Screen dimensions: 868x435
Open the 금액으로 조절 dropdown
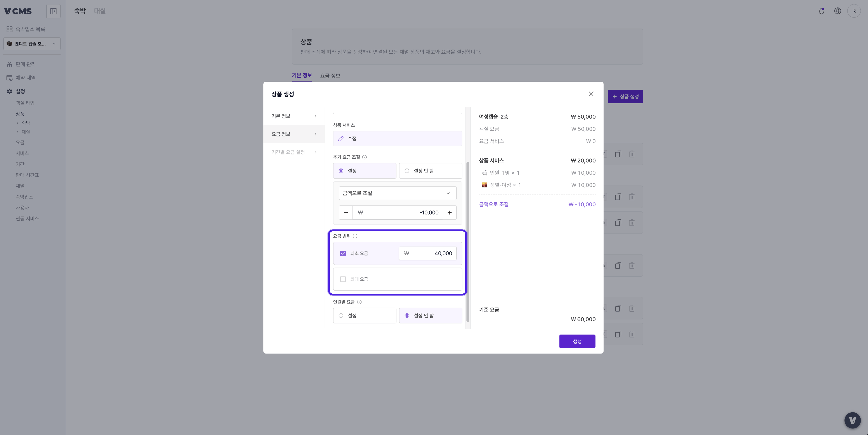pos(398,193)
